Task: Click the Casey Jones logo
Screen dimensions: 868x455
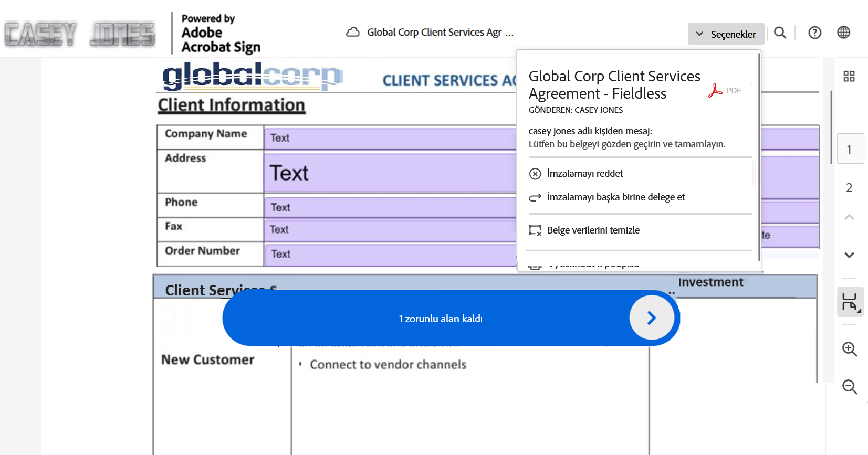Action: (80, 34)
